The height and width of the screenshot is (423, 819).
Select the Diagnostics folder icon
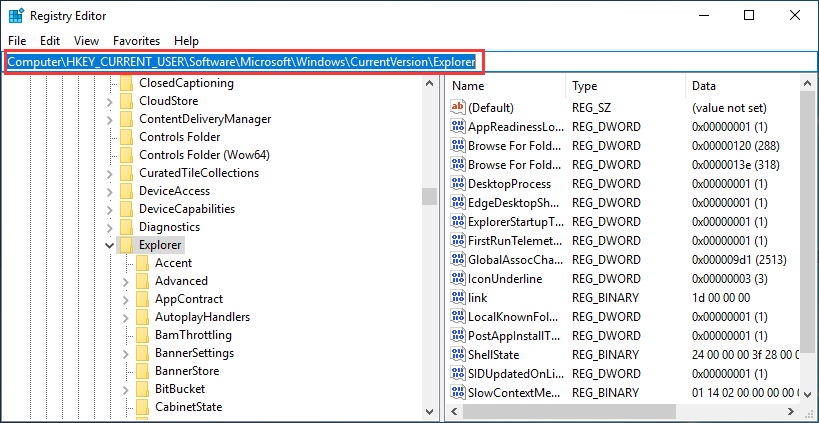126,227
